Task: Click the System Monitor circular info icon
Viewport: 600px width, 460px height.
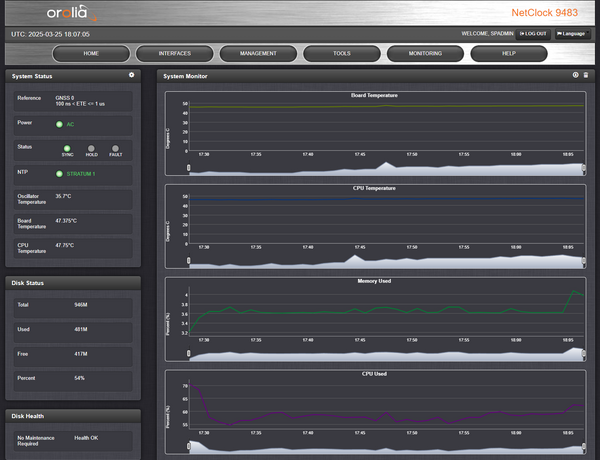Action: click(x=576, y=75)
